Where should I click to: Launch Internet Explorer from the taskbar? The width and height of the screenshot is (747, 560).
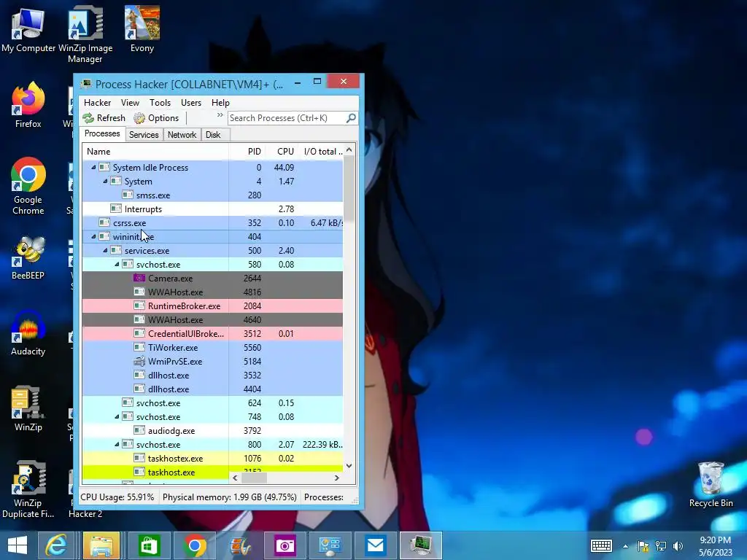pyautogui.click(x=56, y=545)
